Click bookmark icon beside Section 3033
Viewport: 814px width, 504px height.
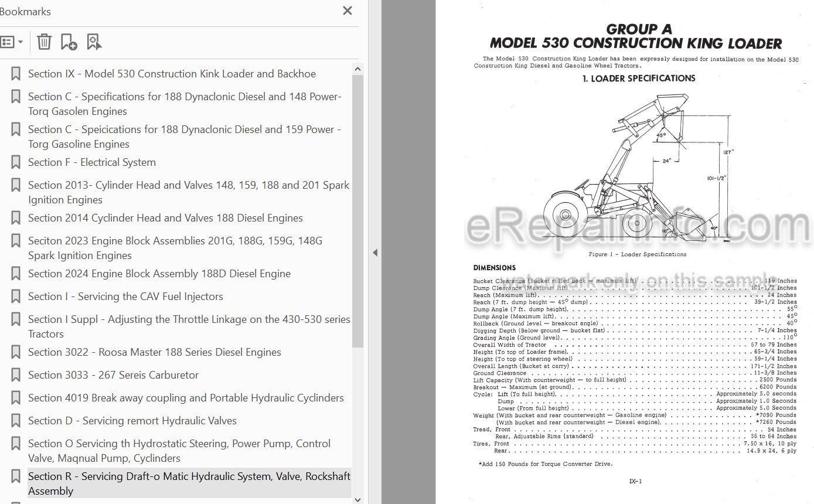pyautogui.click(x=16, y=375)
